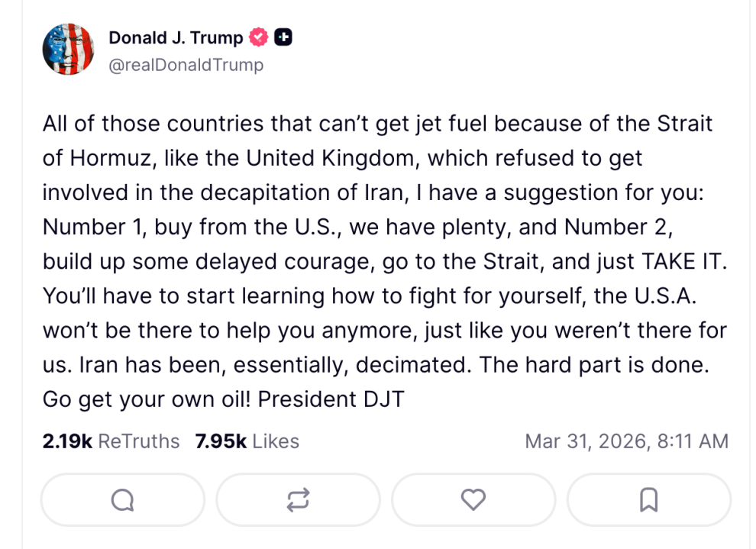View the 7.95k Likes list
This screenshot has height=549, width=756.
click(x=247, y=441)
